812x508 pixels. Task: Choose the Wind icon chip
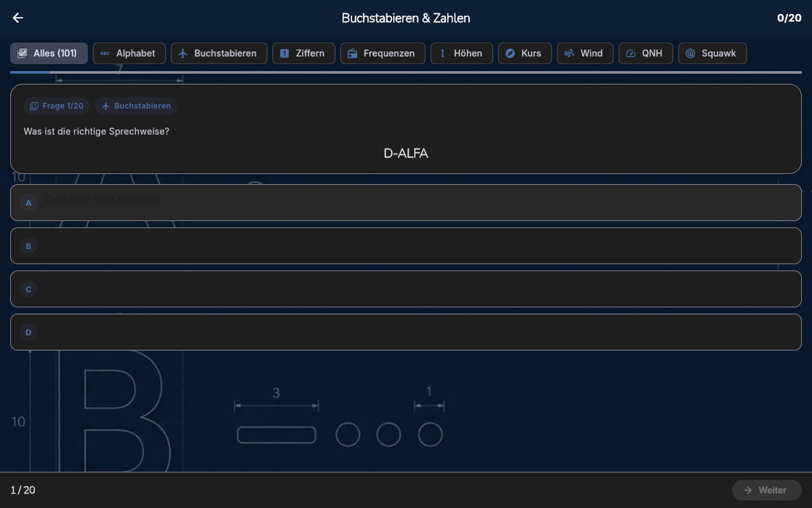coord(586,53)
